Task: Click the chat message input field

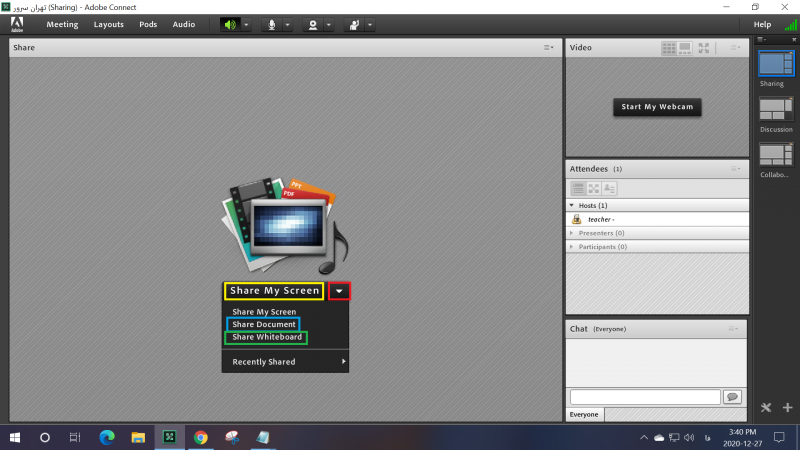Action: [x=644, y=397]
